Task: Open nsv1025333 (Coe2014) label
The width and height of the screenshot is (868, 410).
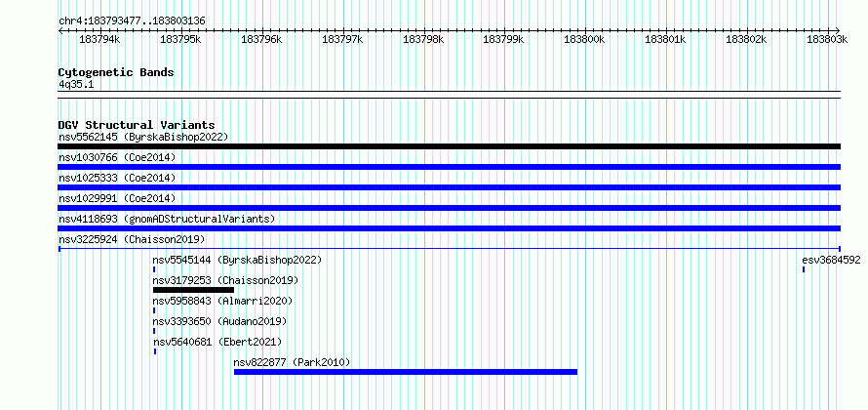Action: tap(117, 178)
